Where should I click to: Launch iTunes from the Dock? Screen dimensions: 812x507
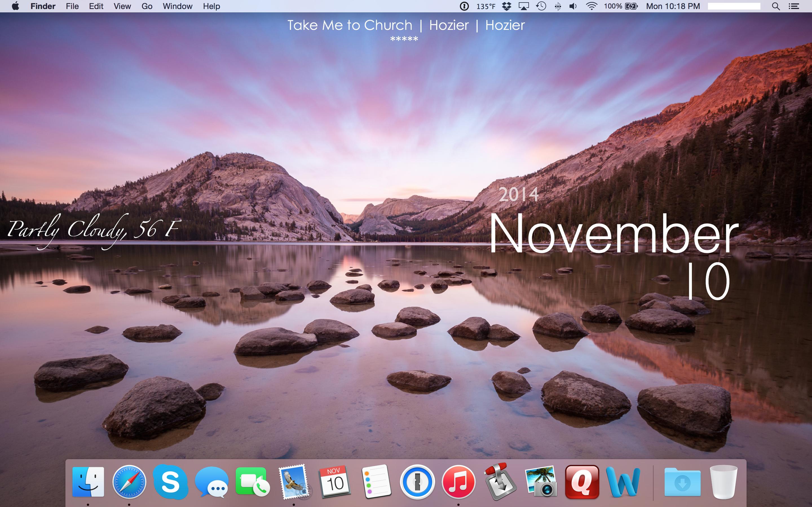tap(458, 482)
